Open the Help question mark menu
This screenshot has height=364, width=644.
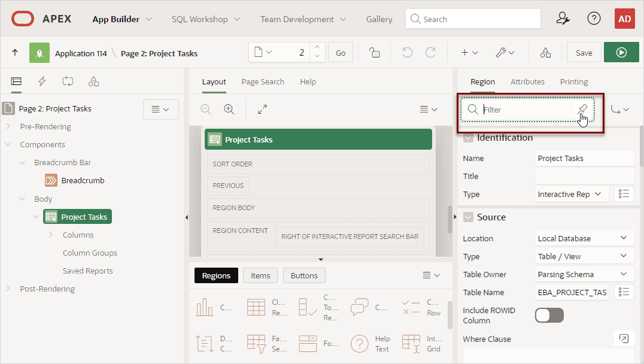pos(594,19)
